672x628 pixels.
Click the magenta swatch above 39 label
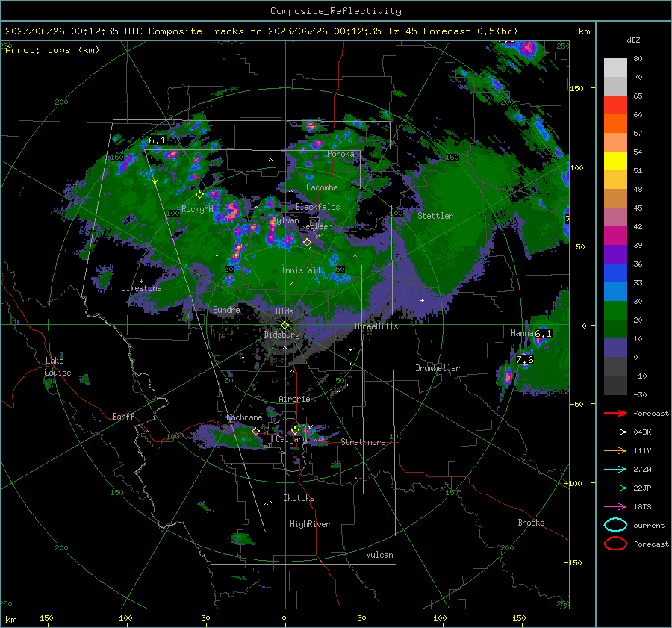[x=615, y=236]
